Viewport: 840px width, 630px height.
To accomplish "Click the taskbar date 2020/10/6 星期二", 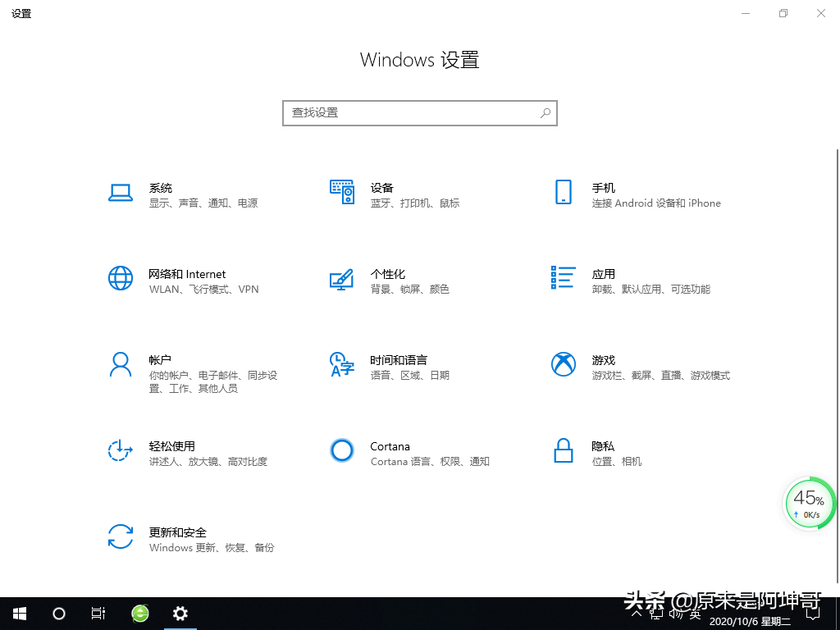I will click(x=750, y=622).
